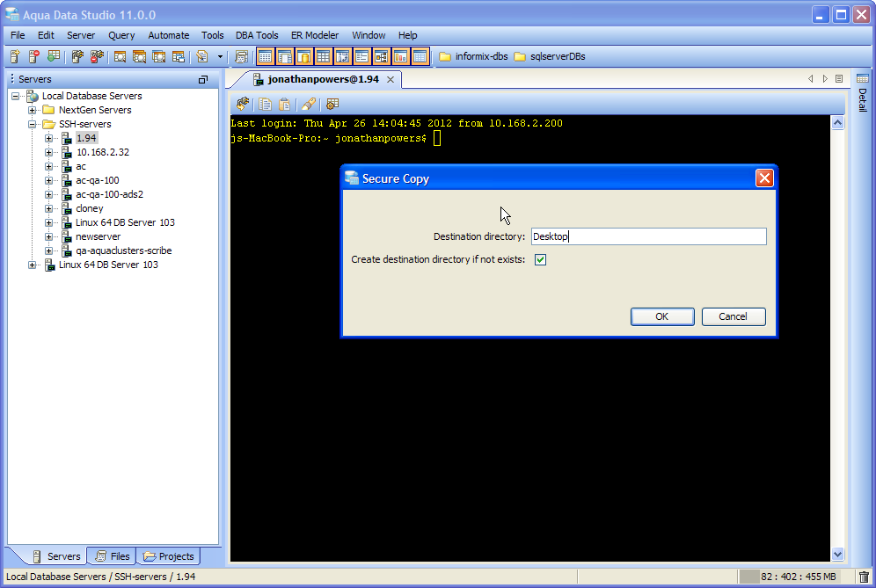Screen dimensions: 876x588
Task: Select the Servers bottom tab
Action: (x=56, y=556)
